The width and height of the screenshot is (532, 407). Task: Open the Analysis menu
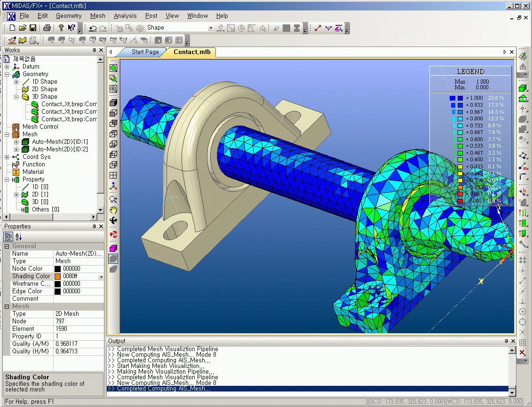coord(125,16)
